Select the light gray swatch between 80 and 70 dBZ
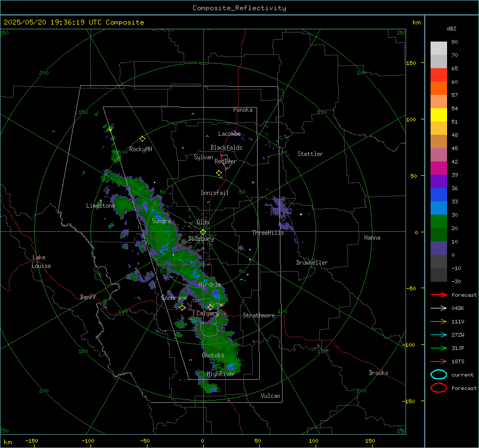 tap(439, 48)
